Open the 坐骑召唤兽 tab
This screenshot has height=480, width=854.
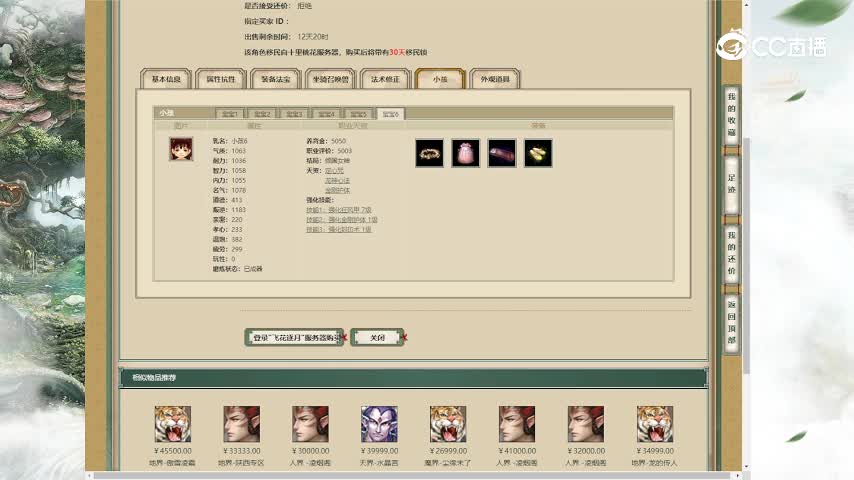coord(331,79)
